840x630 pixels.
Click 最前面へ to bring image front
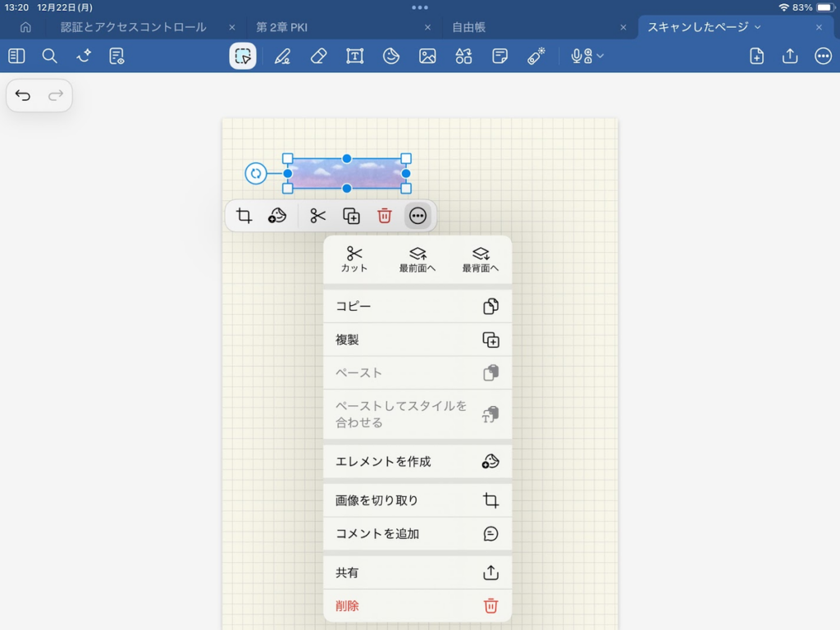point(418,259)
